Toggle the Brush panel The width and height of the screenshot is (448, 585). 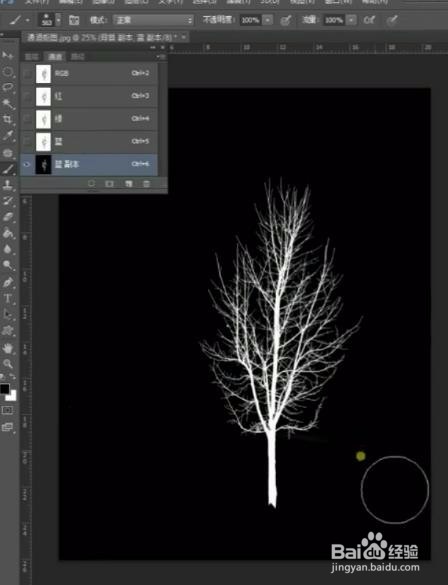pyautogui.click(x=74, y=20)
